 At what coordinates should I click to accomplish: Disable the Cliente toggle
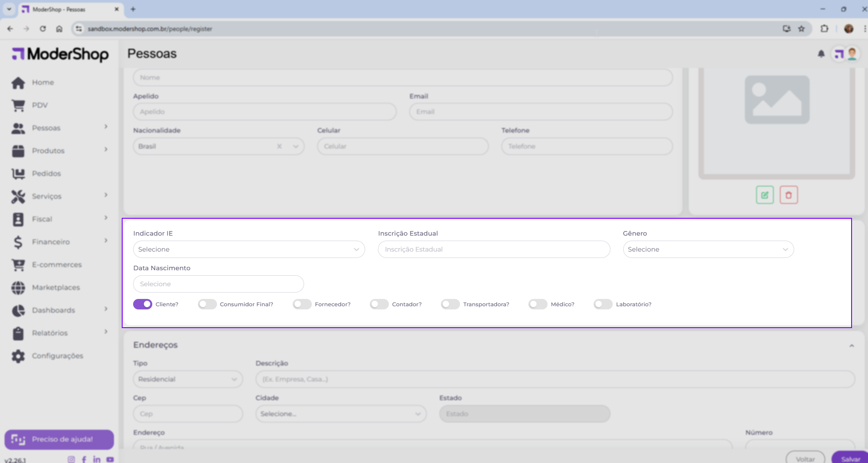pos(143,304)
